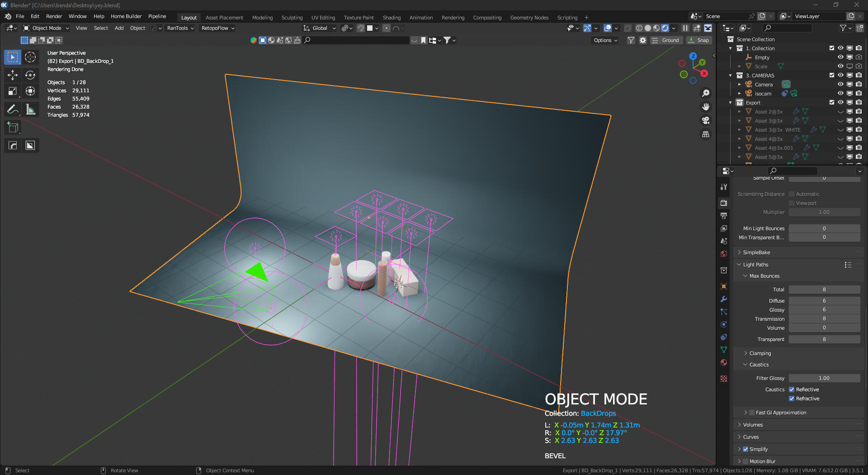Select the Add Cube tool
This screenshot has height=475, width=868.
(x=12, y=127)
